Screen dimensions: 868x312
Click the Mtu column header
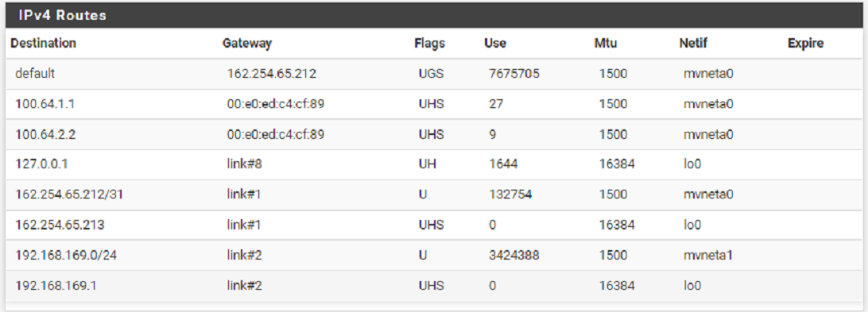click(x=606, y=43)
